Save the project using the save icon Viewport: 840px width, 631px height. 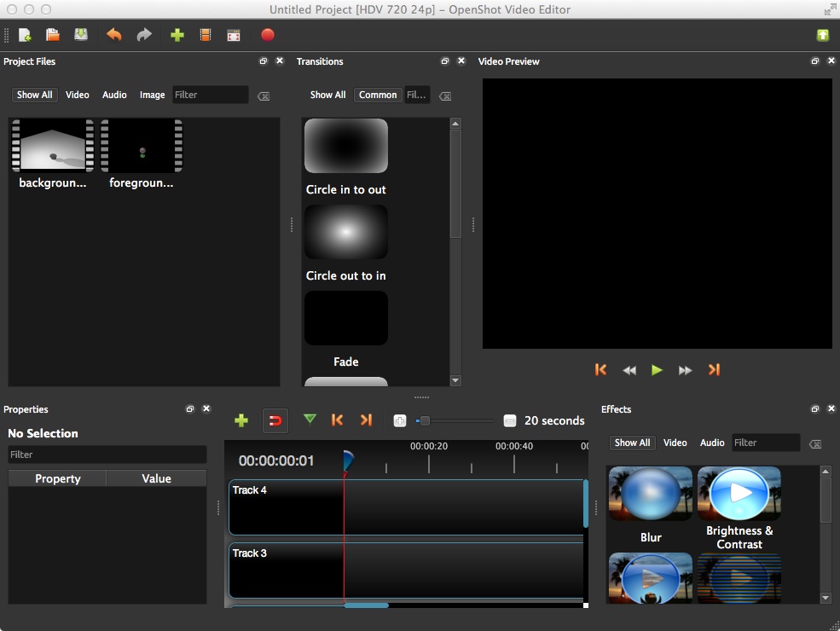[81, 35]
